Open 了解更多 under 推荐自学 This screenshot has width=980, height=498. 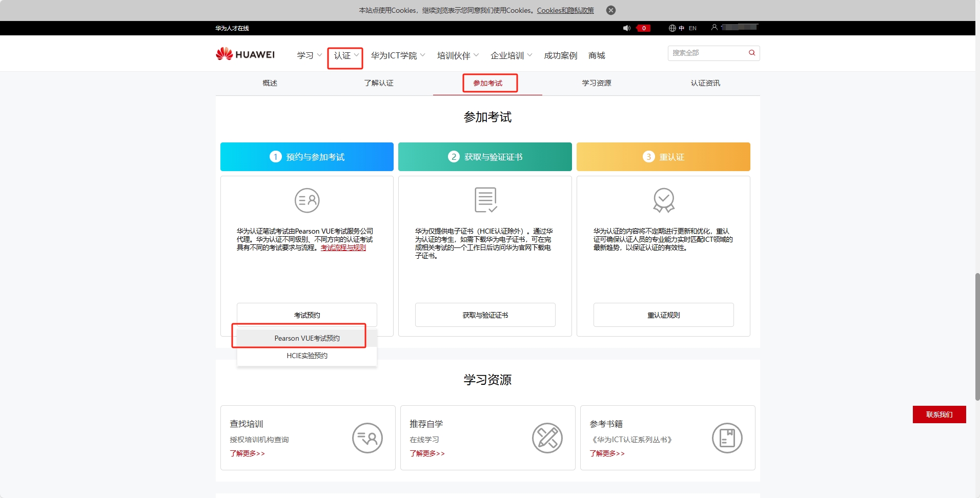[x=427, y=453]
